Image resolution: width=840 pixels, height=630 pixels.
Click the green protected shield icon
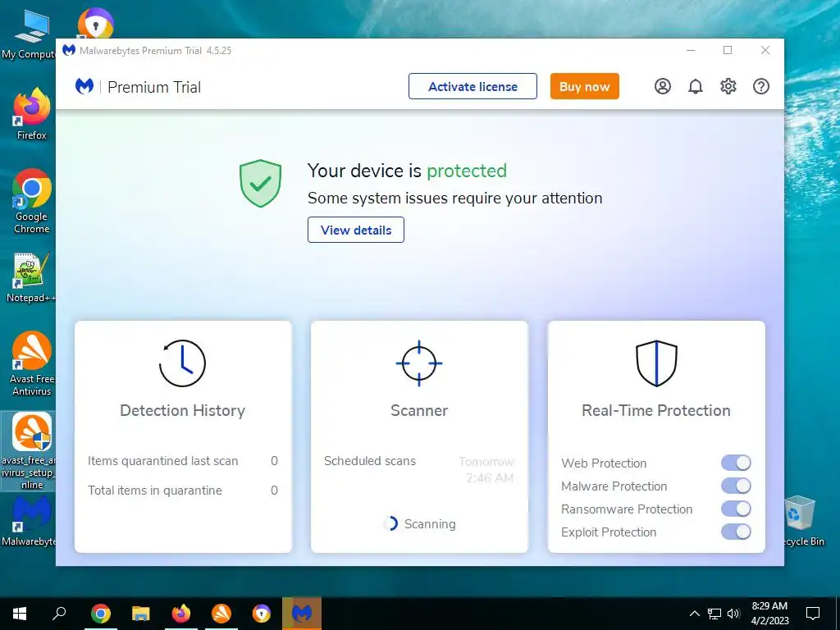pyautogui.click(x=260, y=183)
